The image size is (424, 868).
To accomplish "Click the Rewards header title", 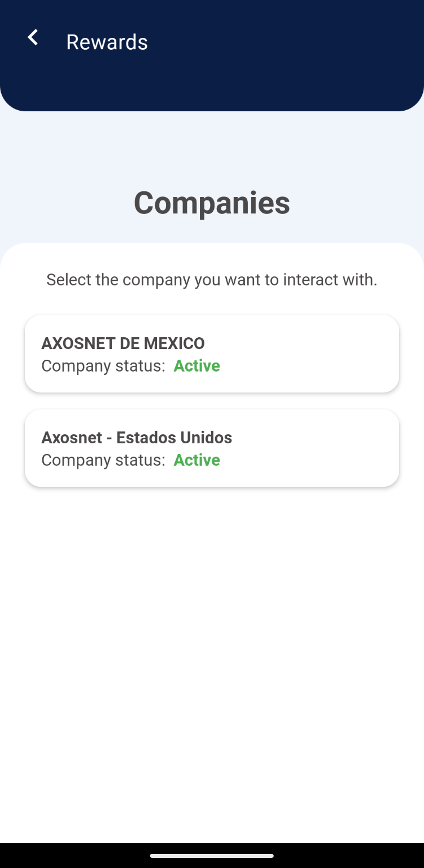I will click(107, 42).
